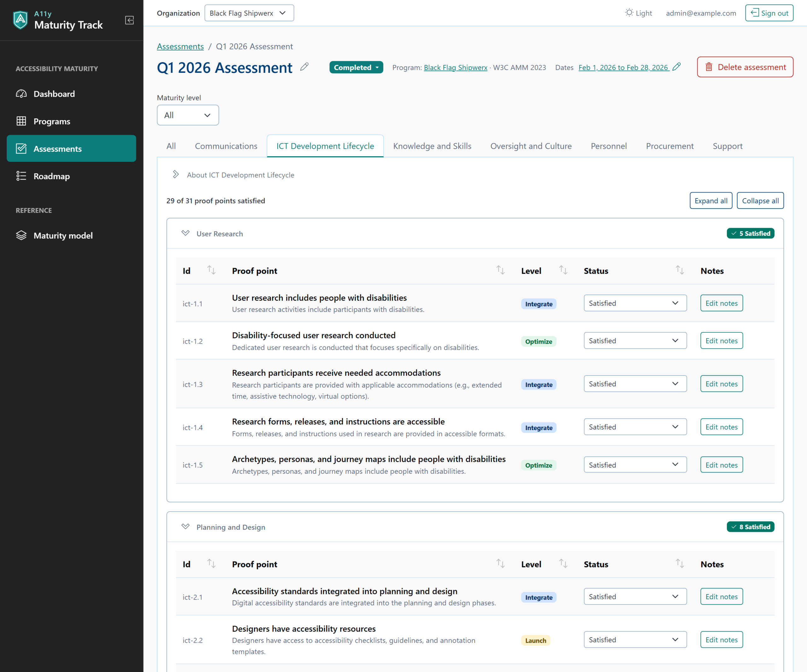Screen dimensions: 807x672
Task: Open status dropdown for ict-1.3
Action: click(635, 384)
